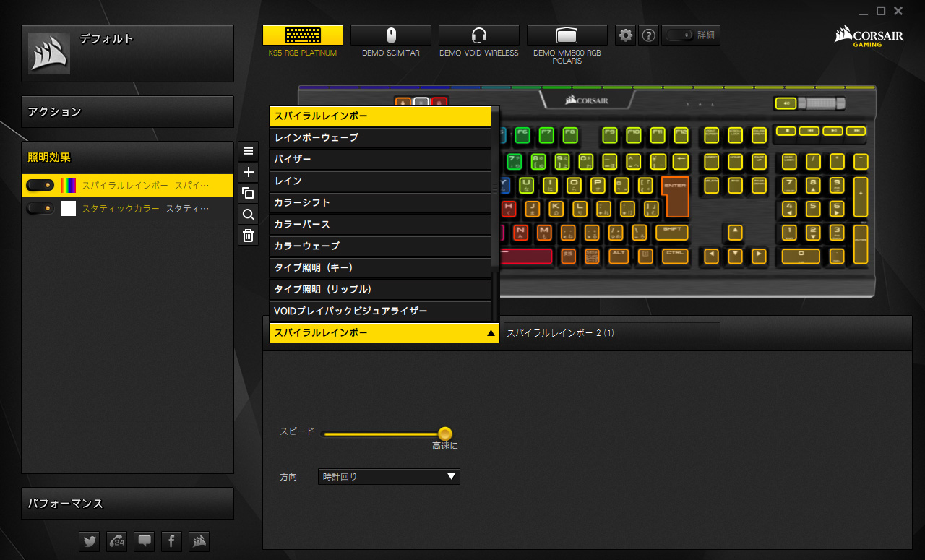Click the up arrow key on keyboard preview

735,232
